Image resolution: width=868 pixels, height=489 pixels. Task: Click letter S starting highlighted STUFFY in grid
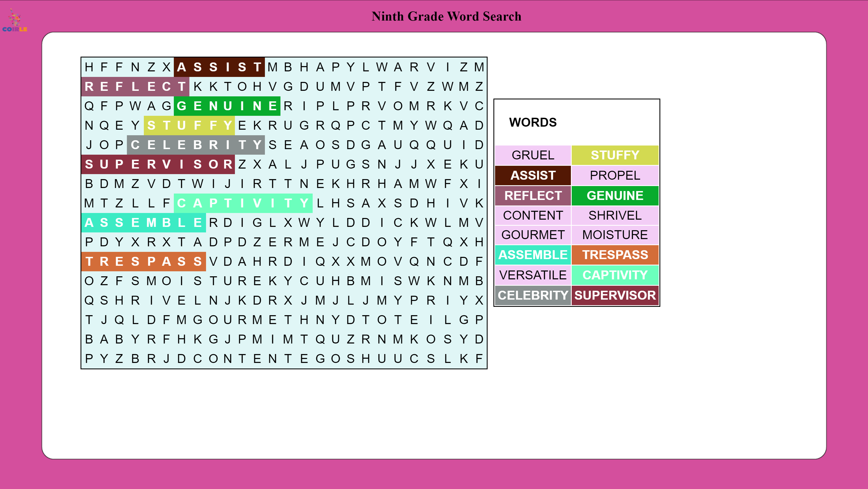click(x=151, y=126)
